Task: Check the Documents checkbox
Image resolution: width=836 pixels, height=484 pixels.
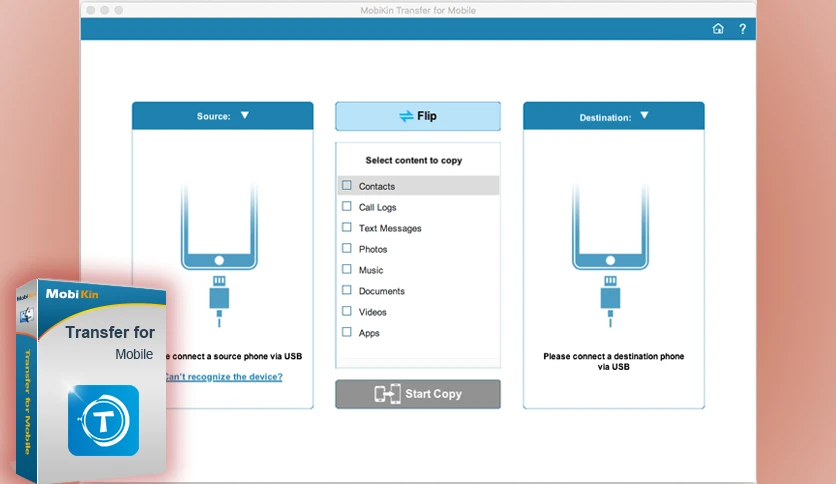Action: (347, 290)
